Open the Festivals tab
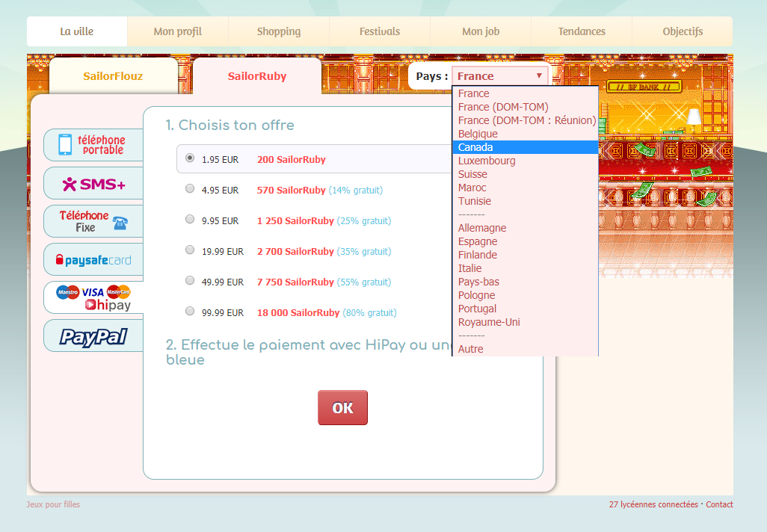The height and width of the screenshot is (532, 767). pos(380,31)
